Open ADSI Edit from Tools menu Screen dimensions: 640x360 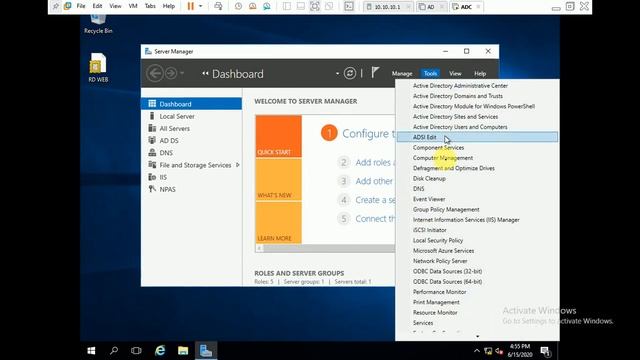(x=477, y=137)
